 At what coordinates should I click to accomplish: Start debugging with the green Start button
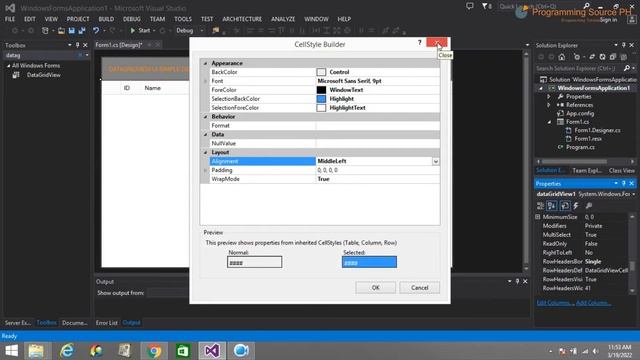pos(140,30)
